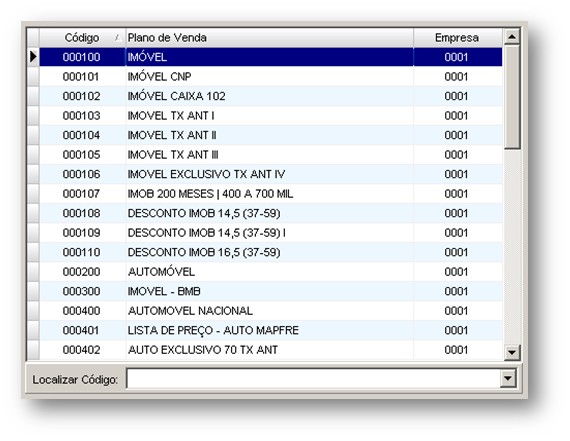Click the vertical scrollbar thumb
Screen dimensions: 570x441
click(x=512, y=97)
